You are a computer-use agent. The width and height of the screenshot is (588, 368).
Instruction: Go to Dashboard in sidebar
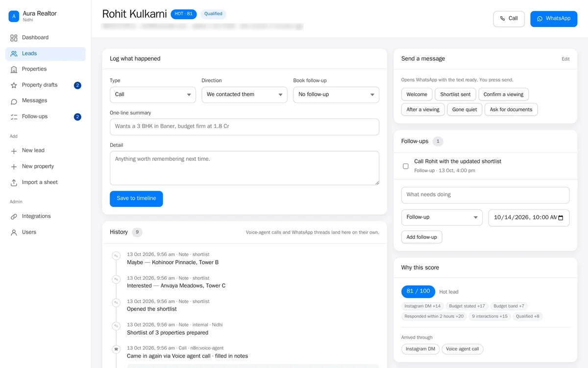coord(46,38)
